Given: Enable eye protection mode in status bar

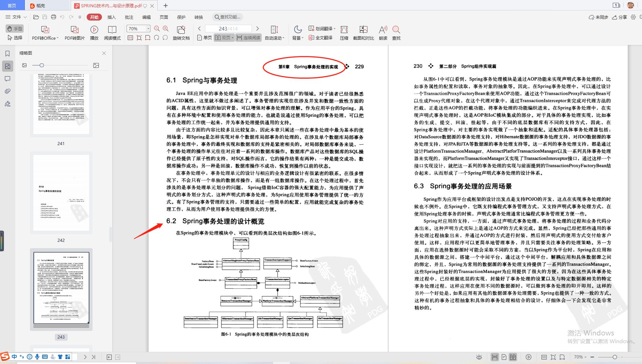Looking at the screenshot, I should pyautogui.click(x=479, y=357).
